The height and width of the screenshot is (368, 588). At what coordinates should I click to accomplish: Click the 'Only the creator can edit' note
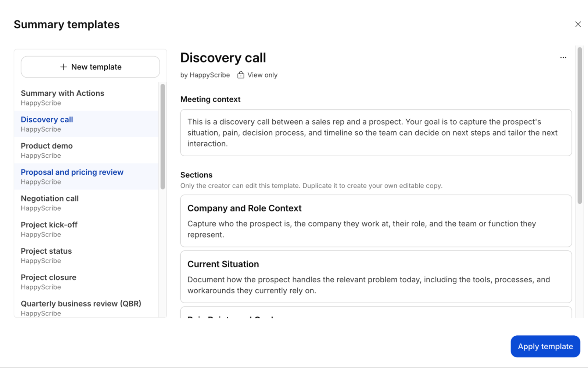pyautogui.click(x=311, y=186)
